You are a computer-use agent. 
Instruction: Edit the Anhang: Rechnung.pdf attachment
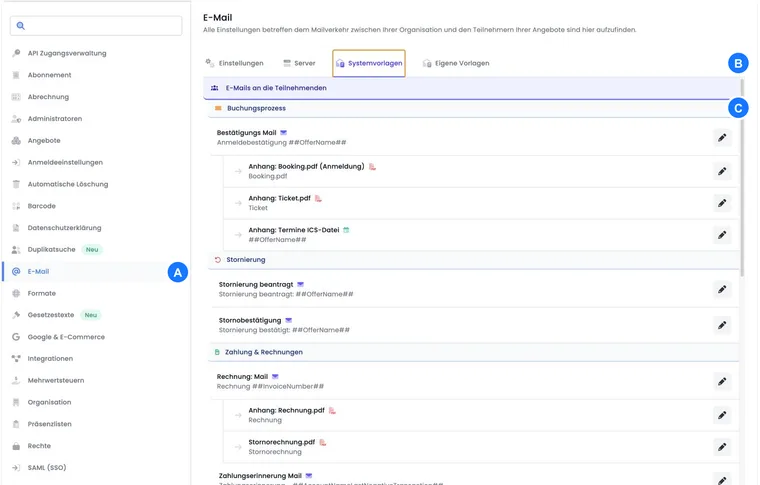[722, 415]
